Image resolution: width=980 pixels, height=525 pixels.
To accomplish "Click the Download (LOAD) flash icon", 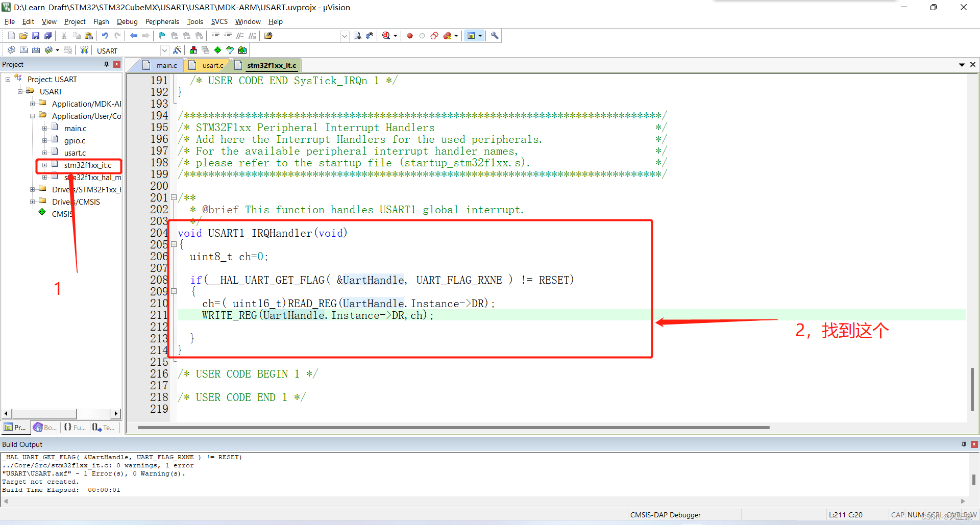I will 84,50.
